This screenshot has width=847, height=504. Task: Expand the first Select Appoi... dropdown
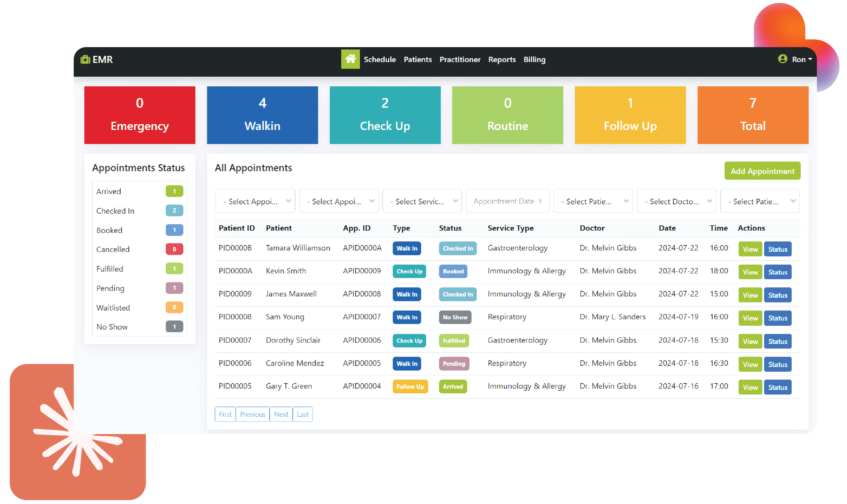[255, 201]
